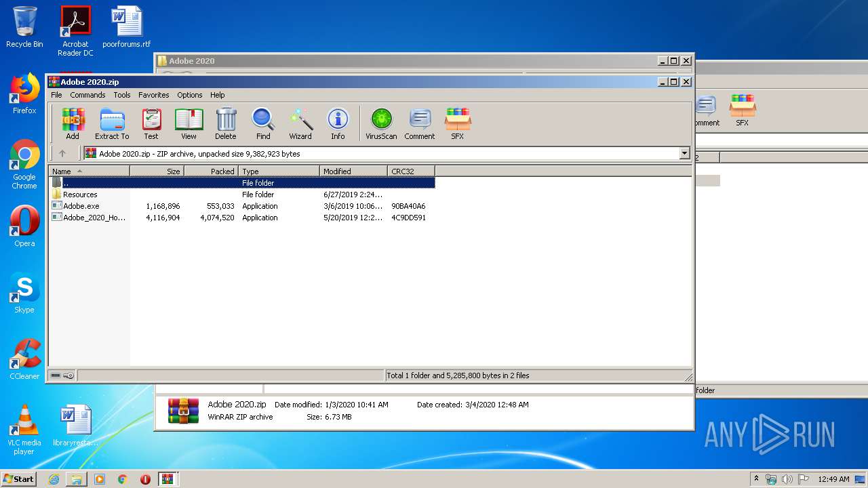Open the Favorites menu

(154, 95)
